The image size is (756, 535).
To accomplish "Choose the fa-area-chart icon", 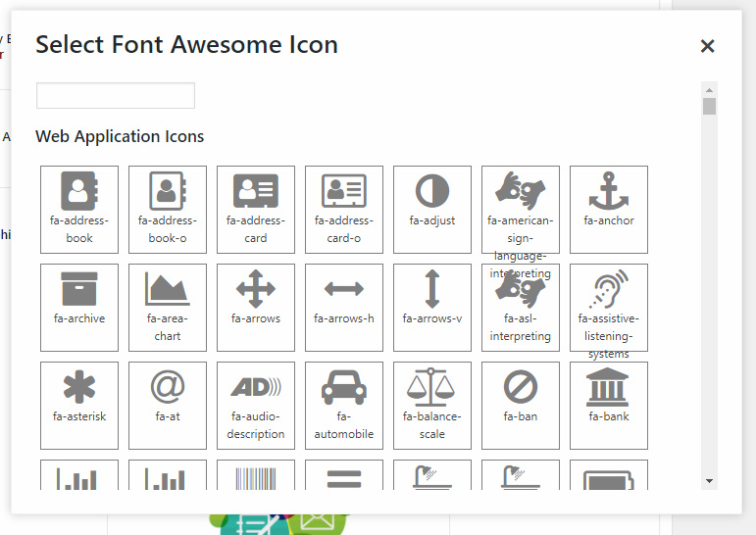I will click(168, 308).
